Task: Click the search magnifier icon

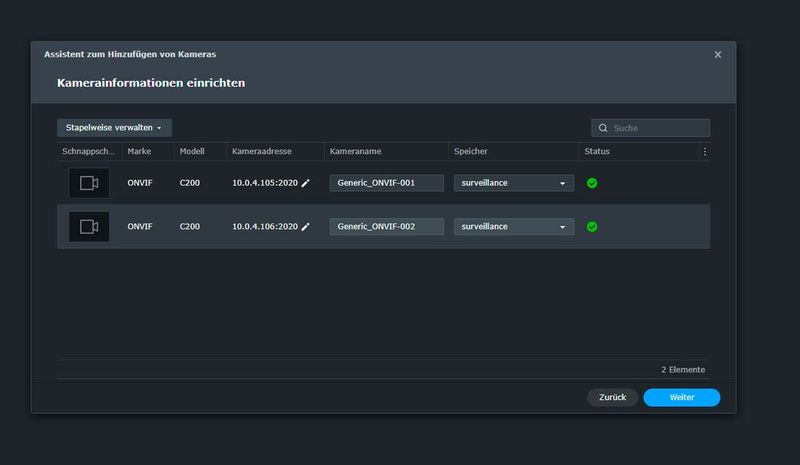Action: pyautogui.click(x=602, y=128)
